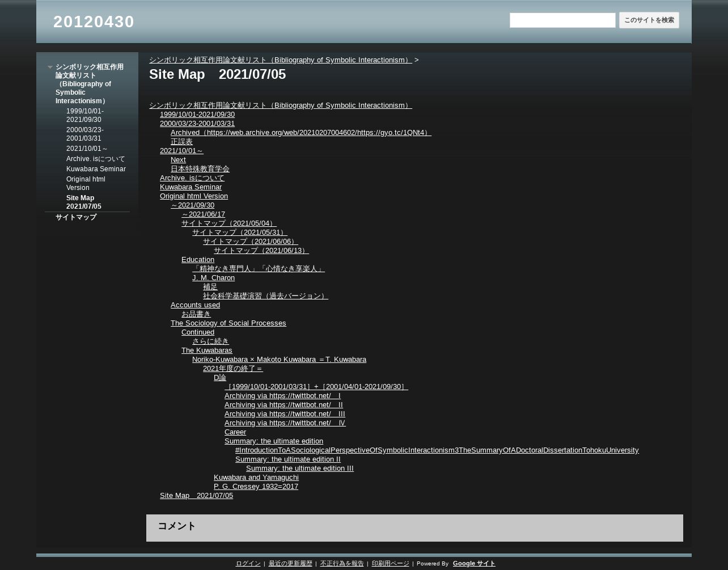The height and width of the screenshot is (570, 728).
Task: Open the 正誤表 link
Action: coord(181,141)
